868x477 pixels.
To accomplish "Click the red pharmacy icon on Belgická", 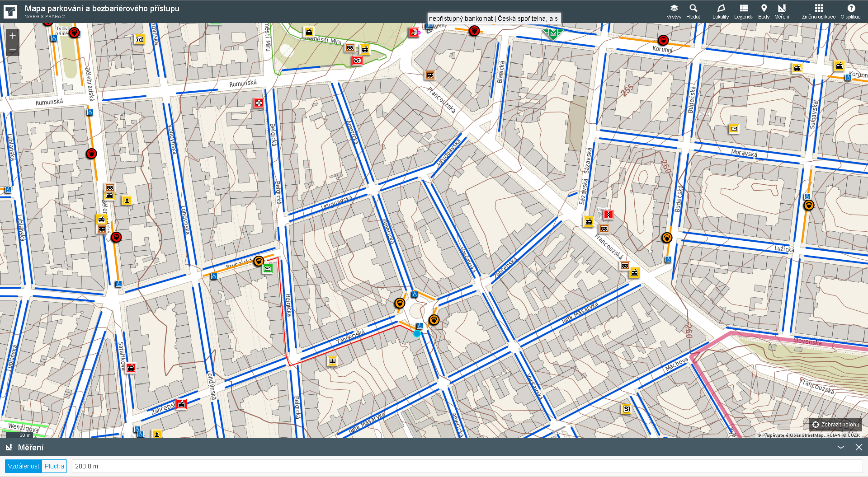I will [259, 103].
